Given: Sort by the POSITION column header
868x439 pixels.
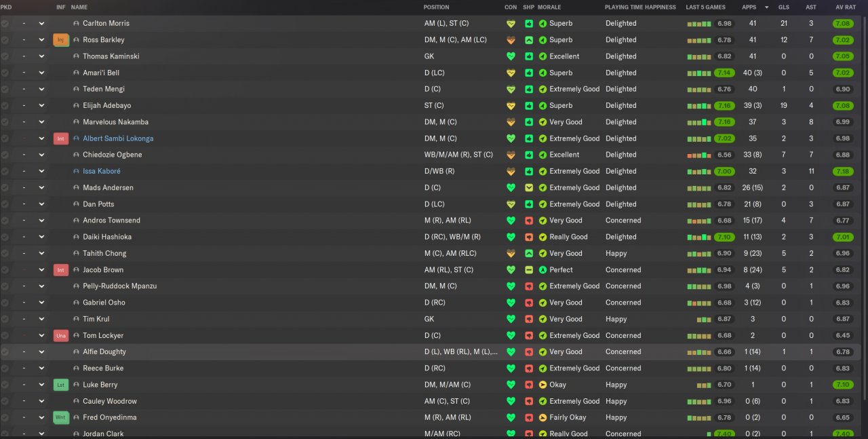Looking at the screenshot, I should (436, 7).
